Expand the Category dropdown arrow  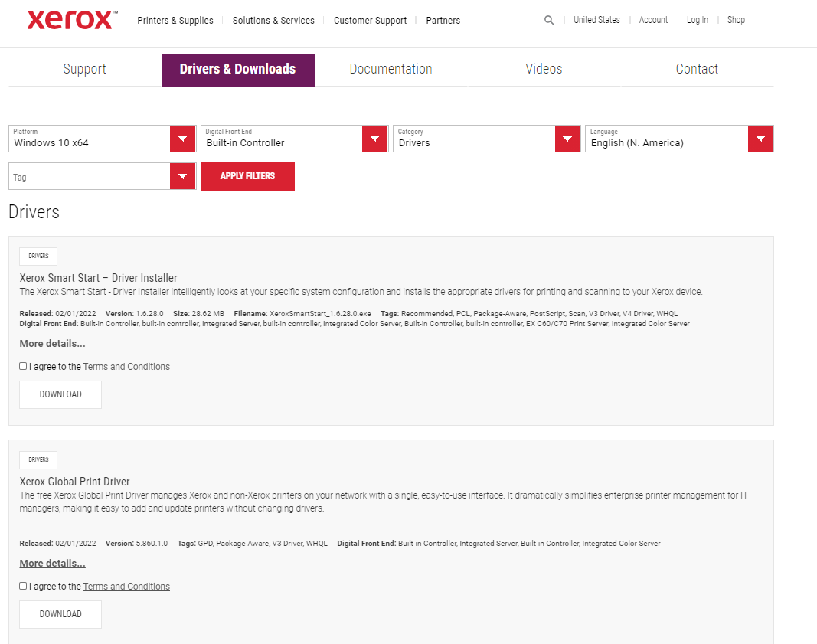click(567, 139)
